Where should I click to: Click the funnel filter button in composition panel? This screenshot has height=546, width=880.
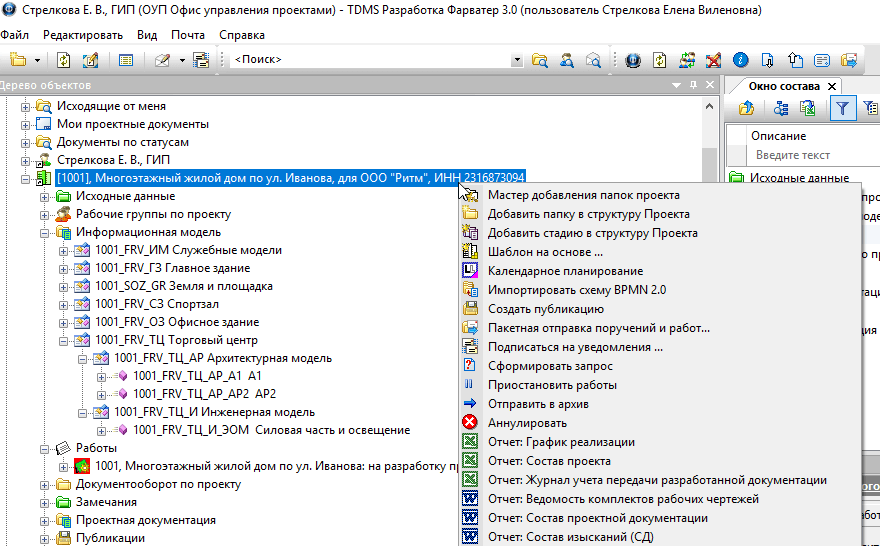[x=843, y=109]
